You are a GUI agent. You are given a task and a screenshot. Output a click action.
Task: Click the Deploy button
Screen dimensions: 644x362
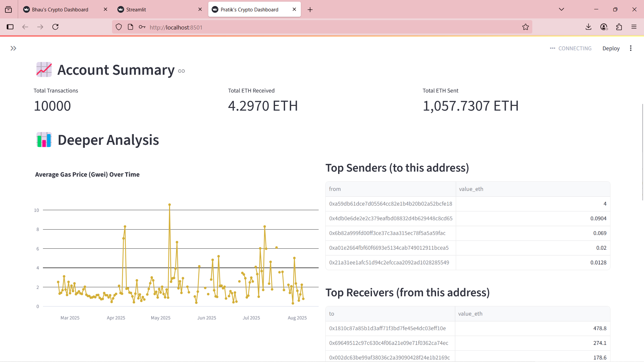(x=611, y=48)
